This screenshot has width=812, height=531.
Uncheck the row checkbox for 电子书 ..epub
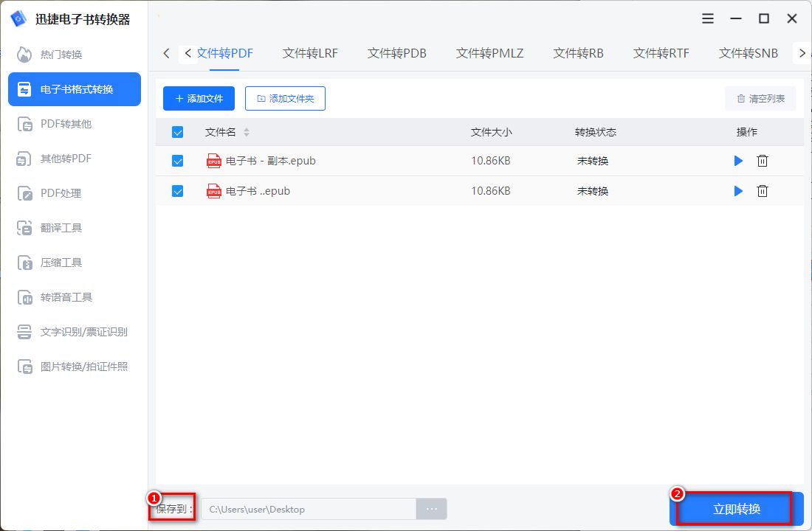click(177, 190)
